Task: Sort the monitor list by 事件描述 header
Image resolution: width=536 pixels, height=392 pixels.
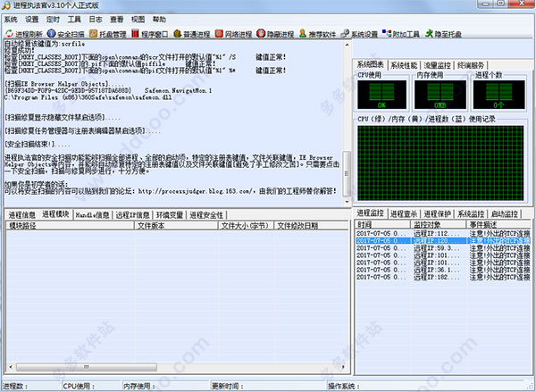Action: point(498,224)
